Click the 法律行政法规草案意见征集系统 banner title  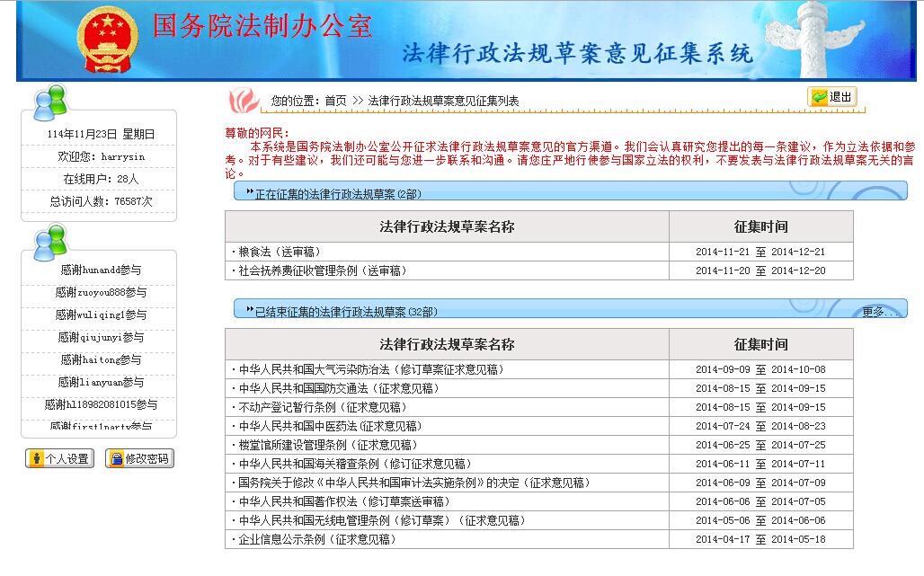[x=577, y=53]
